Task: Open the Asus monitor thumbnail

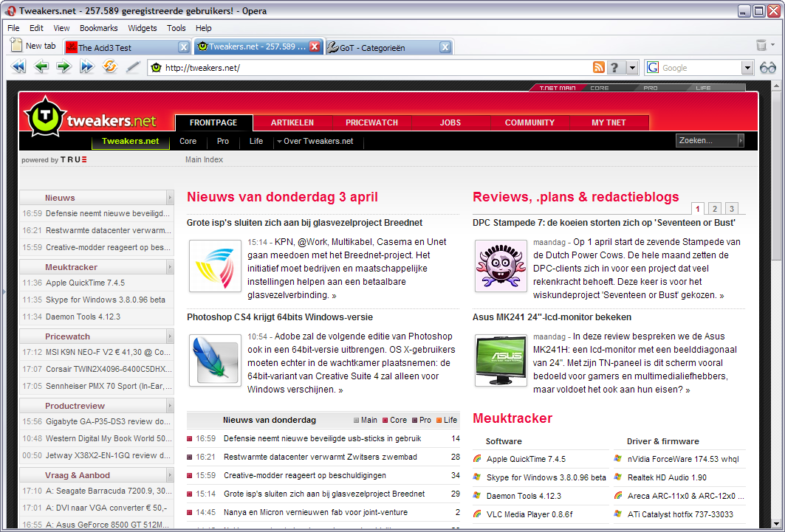Action: (501, 360)
